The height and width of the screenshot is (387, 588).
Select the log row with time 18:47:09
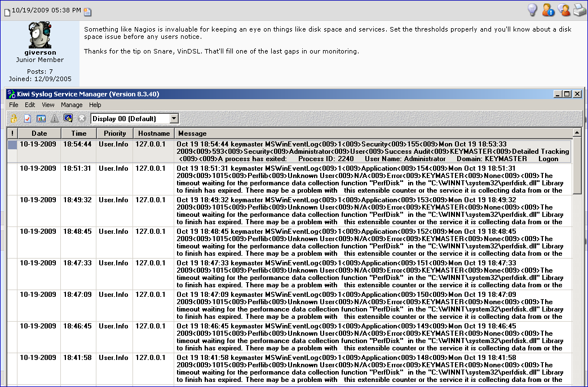(x=290, y=305)
